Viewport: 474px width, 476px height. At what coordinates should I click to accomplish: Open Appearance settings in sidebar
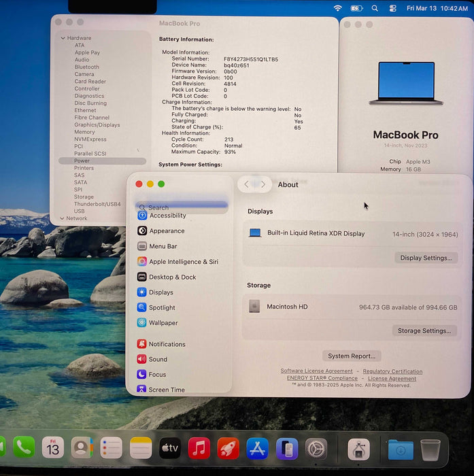click(x=161, y=231)
